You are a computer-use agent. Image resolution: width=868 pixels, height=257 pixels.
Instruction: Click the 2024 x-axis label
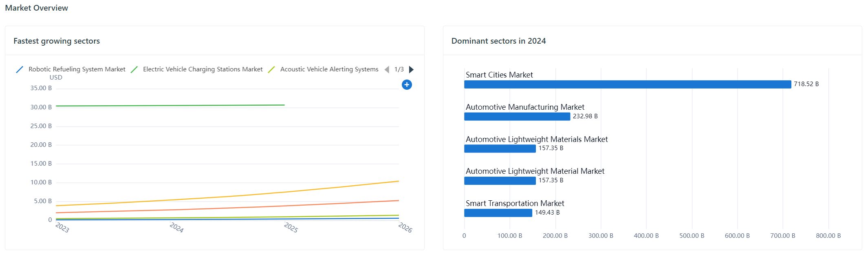[176, 228]
